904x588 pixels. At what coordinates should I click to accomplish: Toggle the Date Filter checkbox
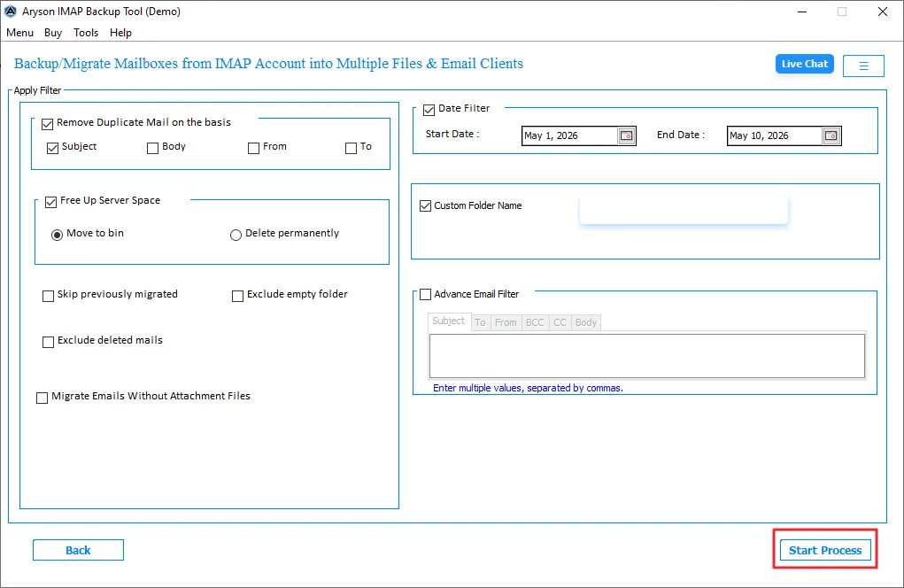coord(429,110)
